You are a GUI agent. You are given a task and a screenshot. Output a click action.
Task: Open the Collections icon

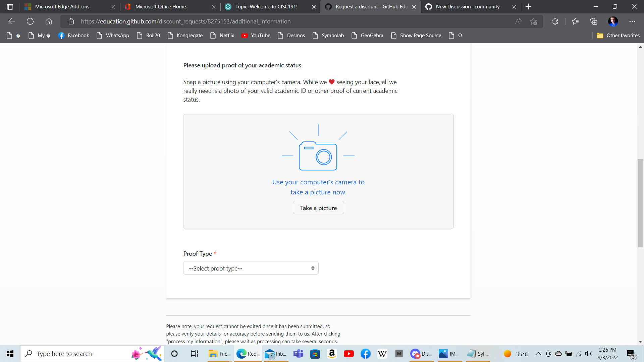point(594,21)
